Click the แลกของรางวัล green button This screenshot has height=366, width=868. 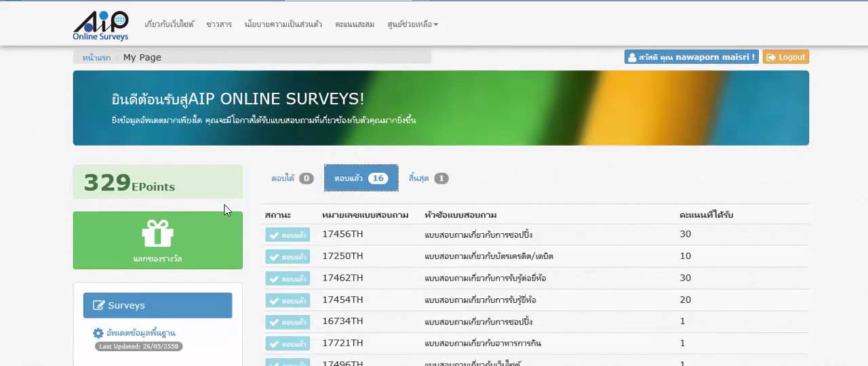[x=157, y=240]
